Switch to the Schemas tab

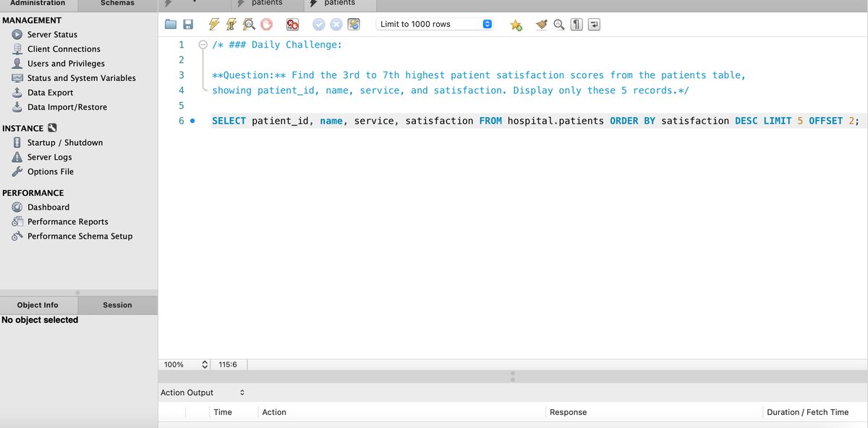click(116, 3)
